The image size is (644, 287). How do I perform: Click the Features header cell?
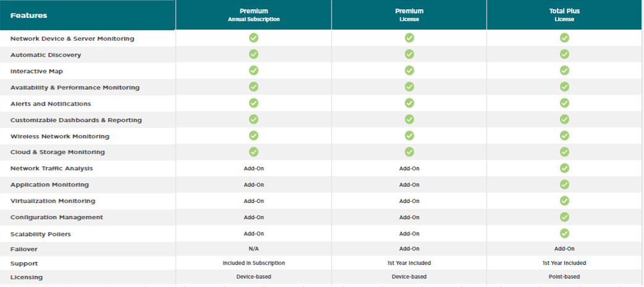point(88,15)
